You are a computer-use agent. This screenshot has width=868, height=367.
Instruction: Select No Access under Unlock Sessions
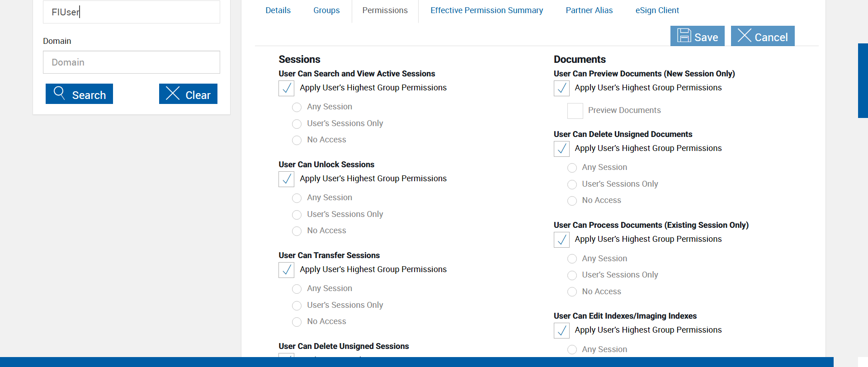[297, 231]
